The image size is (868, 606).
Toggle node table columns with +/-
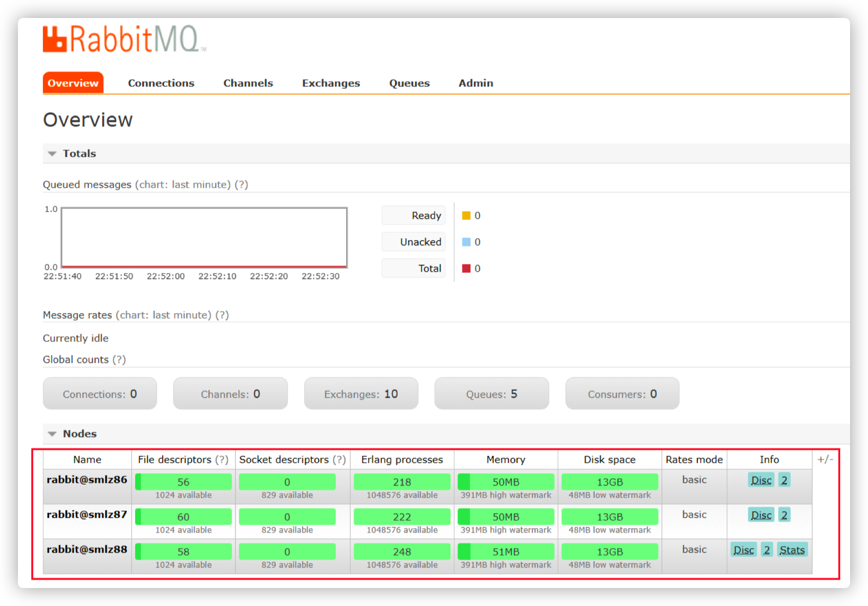[x=825, y=459]
